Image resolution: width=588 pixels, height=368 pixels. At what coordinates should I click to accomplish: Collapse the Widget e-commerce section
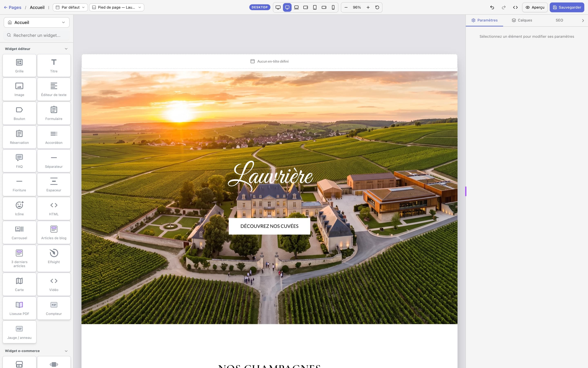coord(66,351)
